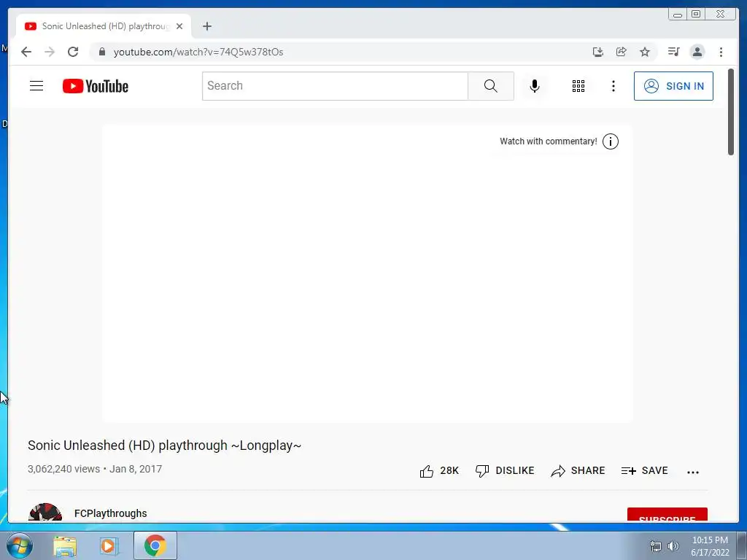Open the Chrome three-dot menu
This screenshot has height=560, width=747.
(721, 52)
